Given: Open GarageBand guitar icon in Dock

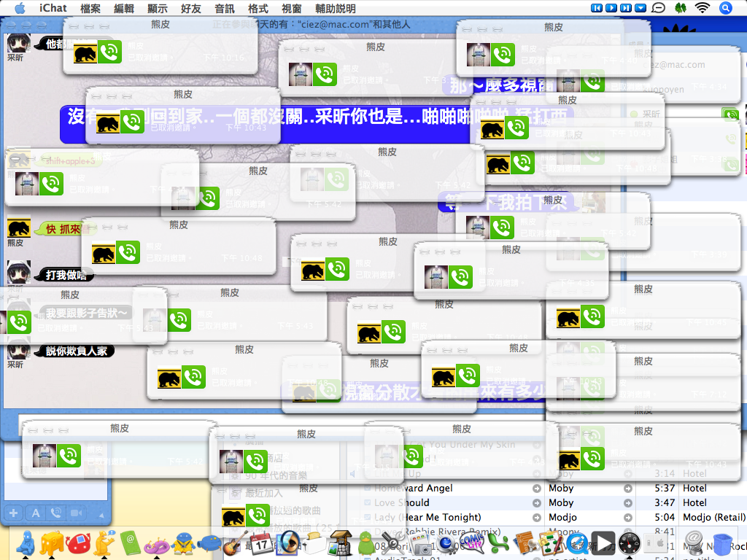Looking at the screenshot, I should (234, 542).
